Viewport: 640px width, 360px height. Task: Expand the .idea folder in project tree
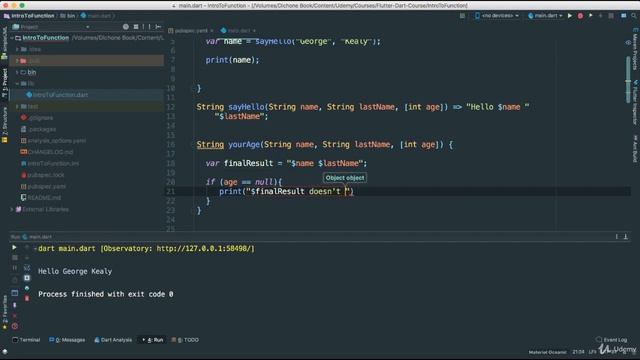[x=17, y=49]
